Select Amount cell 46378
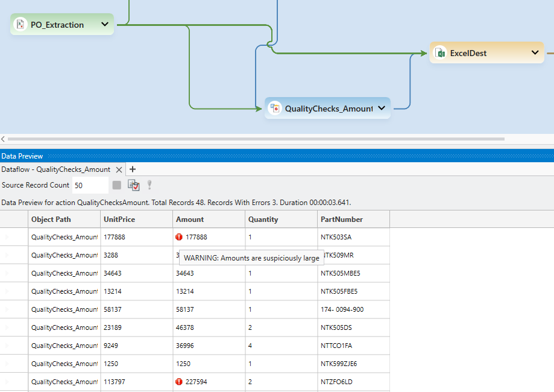554x392 pixels. 209,327
